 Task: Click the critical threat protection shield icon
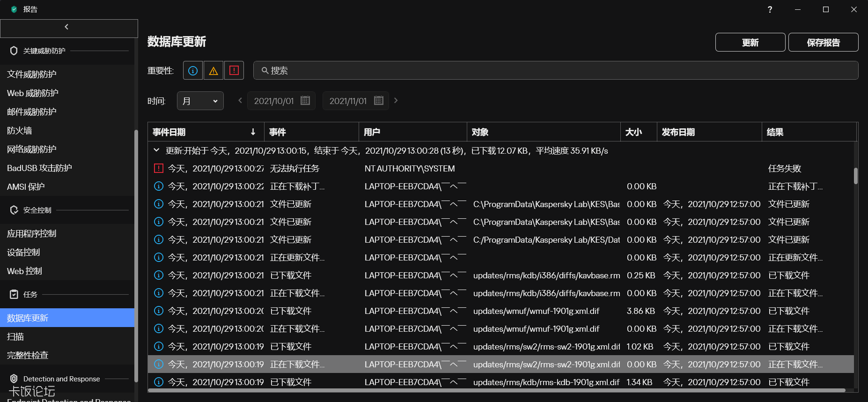(x=14, y=51)
